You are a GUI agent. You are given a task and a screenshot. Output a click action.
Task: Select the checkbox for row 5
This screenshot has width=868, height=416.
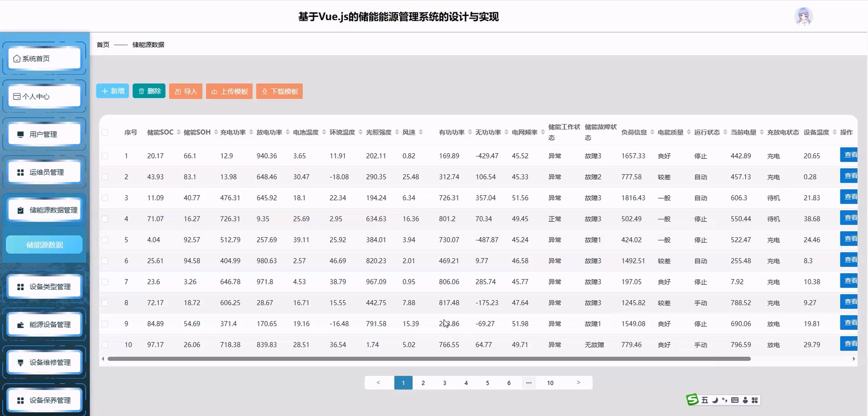click(x=105, y=240)
